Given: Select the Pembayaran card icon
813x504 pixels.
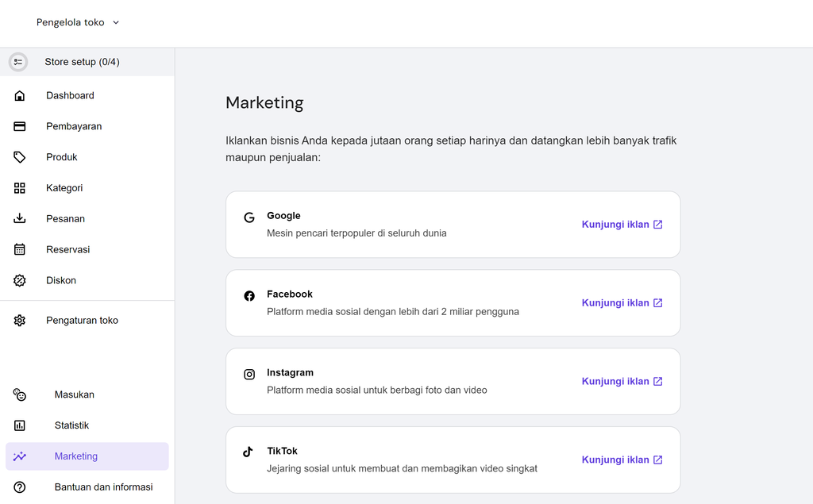Looking at the screenshot, I should click(x=19, y=126).
